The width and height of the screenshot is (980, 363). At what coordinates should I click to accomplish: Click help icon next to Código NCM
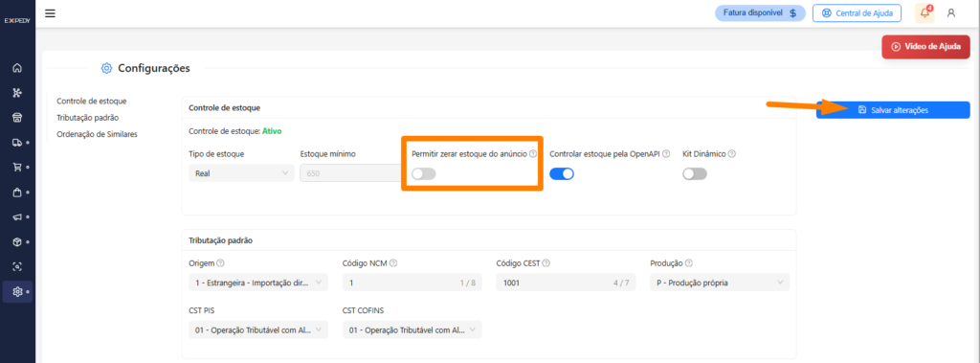coord(393,262)
